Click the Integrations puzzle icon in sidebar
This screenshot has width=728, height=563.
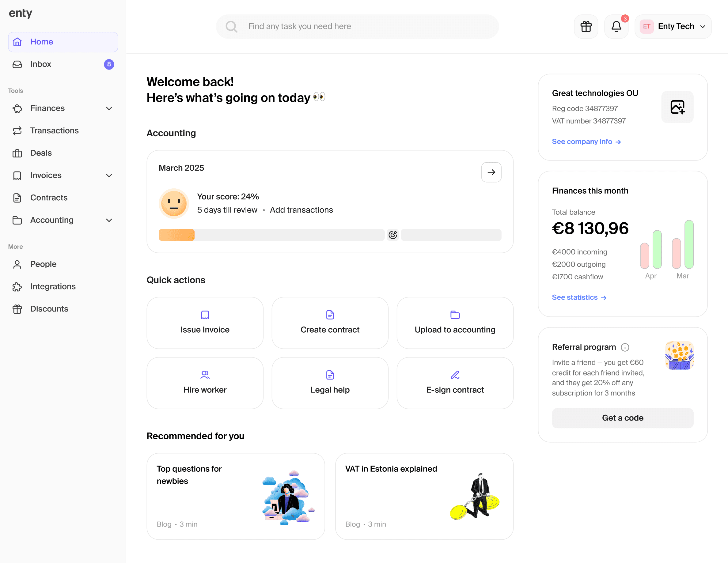pos(17,287)
